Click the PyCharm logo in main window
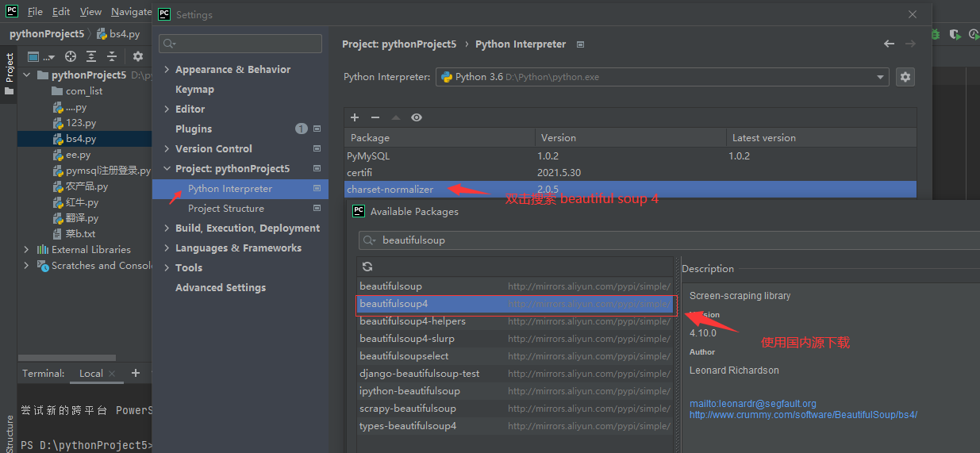The width and height of the screenshot is (980, 453). [12, 11]
